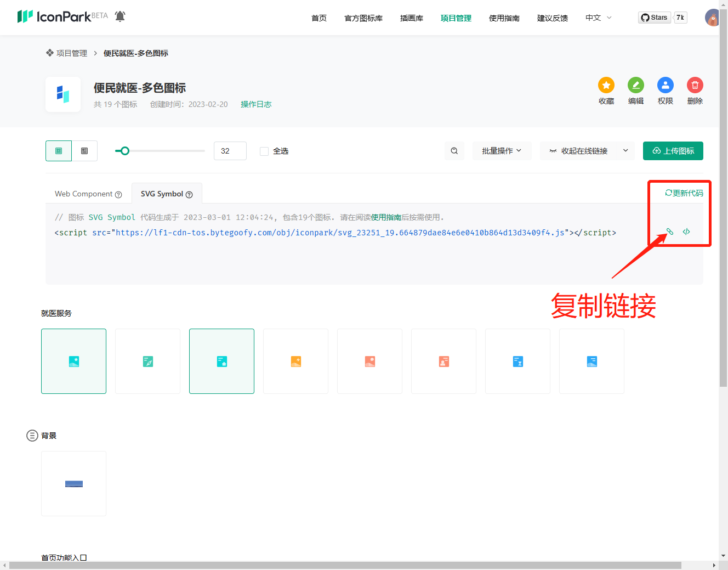Open the notification bell
The image size is (728, 570).
click(x=120, y=16)
